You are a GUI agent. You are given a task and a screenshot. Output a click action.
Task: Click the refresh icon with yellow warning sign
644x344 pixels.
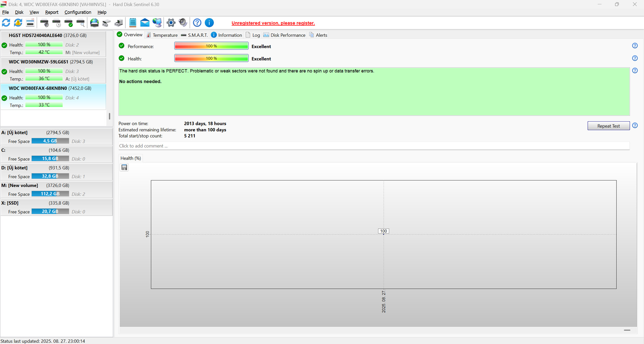pos(18,23)
